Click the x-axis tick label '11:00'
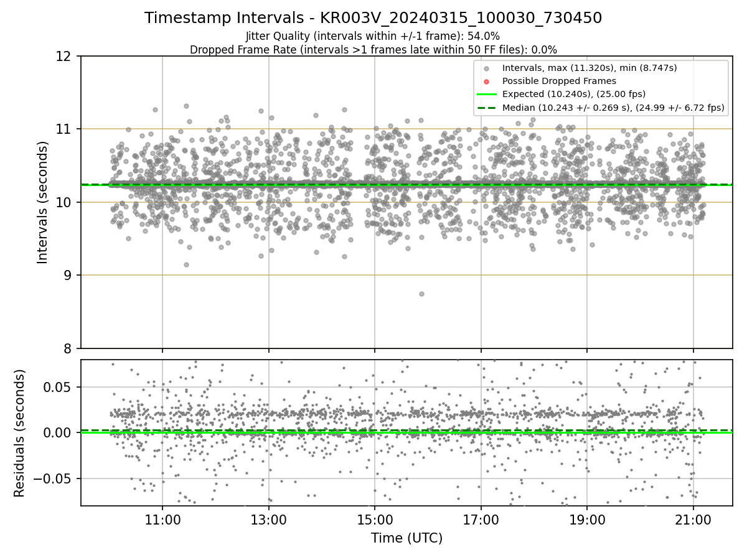Image resolution: width=747 pixels, height=560 pixels. (162, 519)
